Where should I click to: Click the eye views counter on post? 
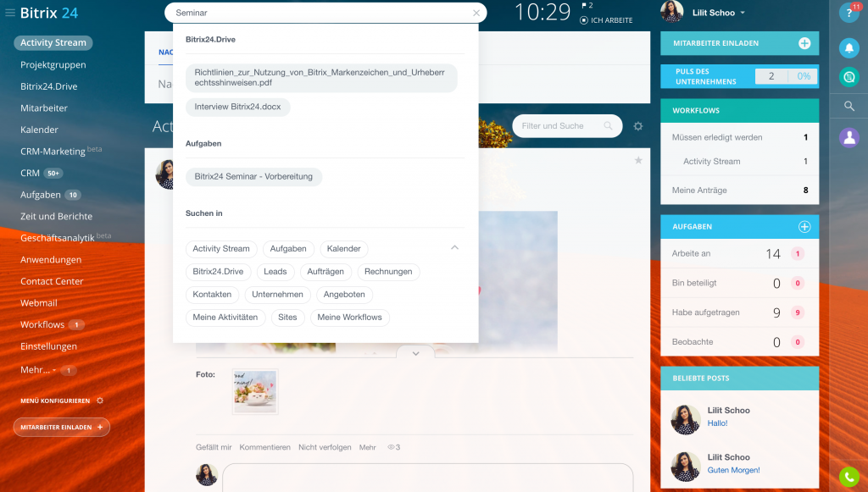click(393, 447)
